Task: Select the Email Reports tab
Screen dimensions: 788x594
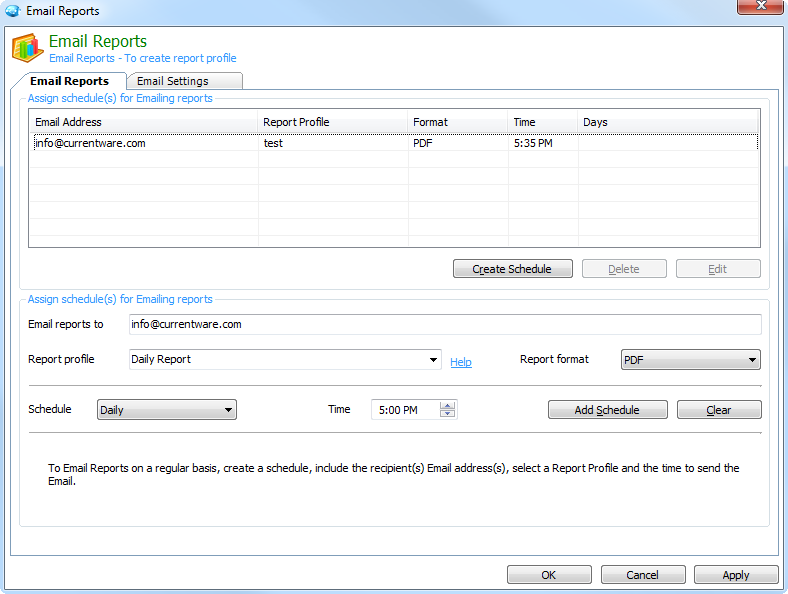Action: (x=69, y=81)
